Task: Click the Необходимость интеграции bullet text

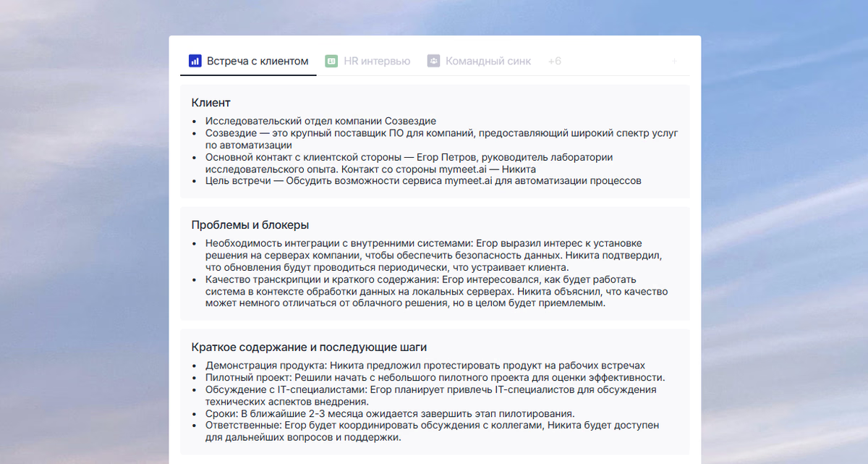Action: tap(435, 256)
